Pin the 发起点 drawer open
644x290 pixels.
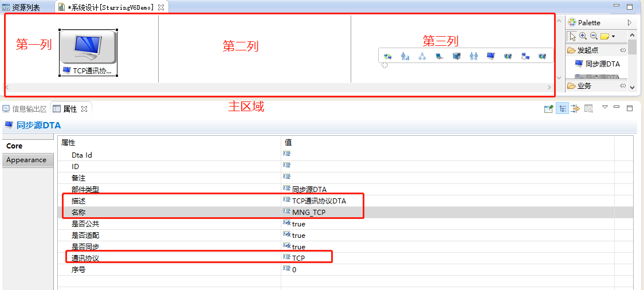pyautogui.click(x=623, y=50)
